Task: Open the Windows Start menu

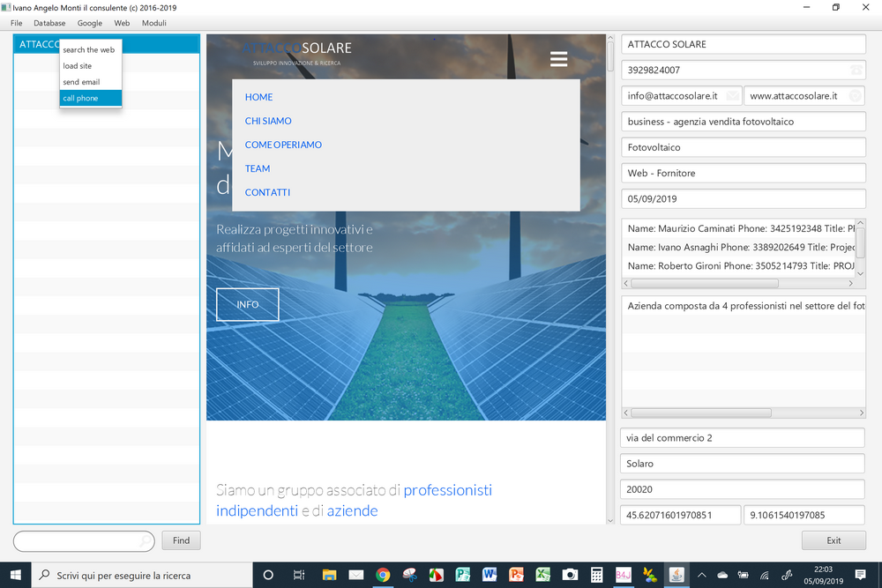Action: coord(16,575)
